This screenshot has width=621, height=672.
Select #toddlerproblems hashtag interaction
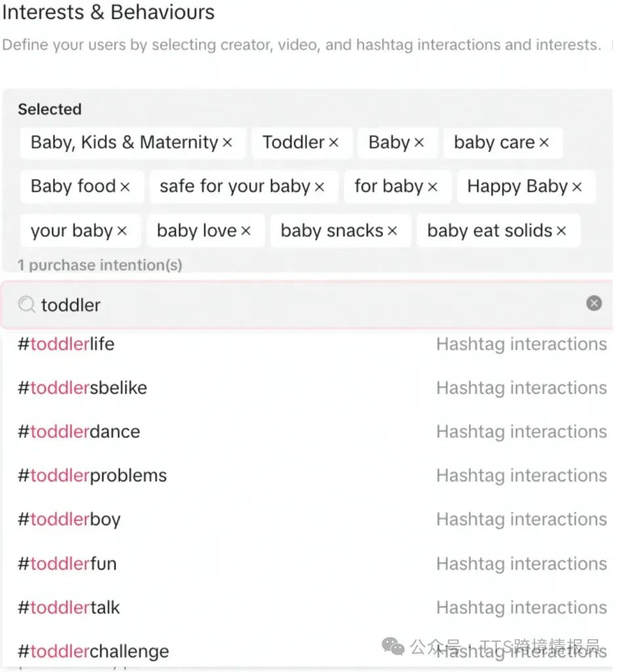(92, 476)
